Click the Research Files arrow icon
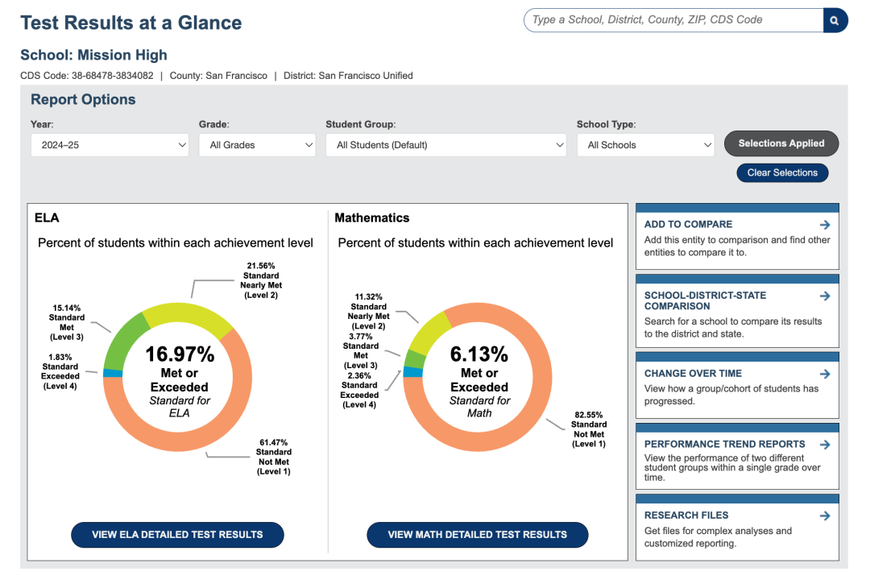The width and height of the screenshot is (870, 588). [x=825, y=516]
